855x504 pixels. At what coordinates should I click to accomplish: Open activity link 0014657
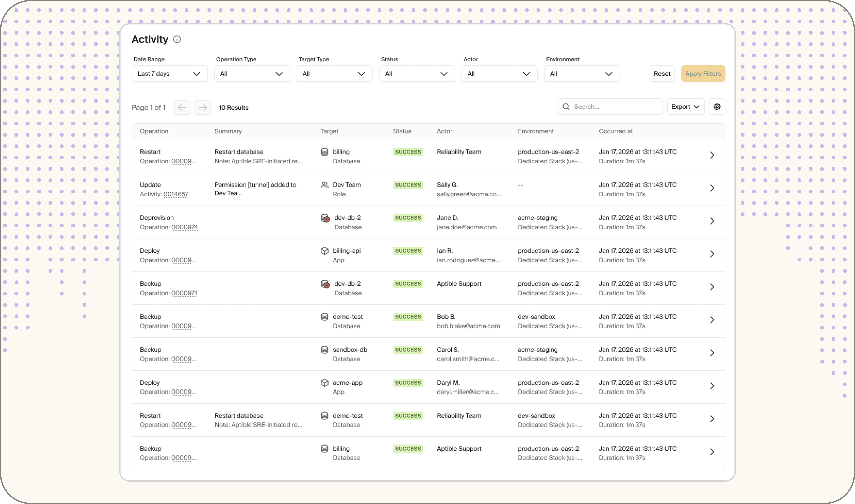coord(176,194)
